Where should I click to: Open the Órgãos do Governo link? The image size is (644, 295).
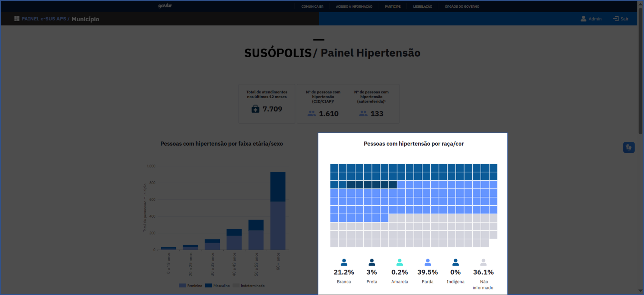(462, 6)
